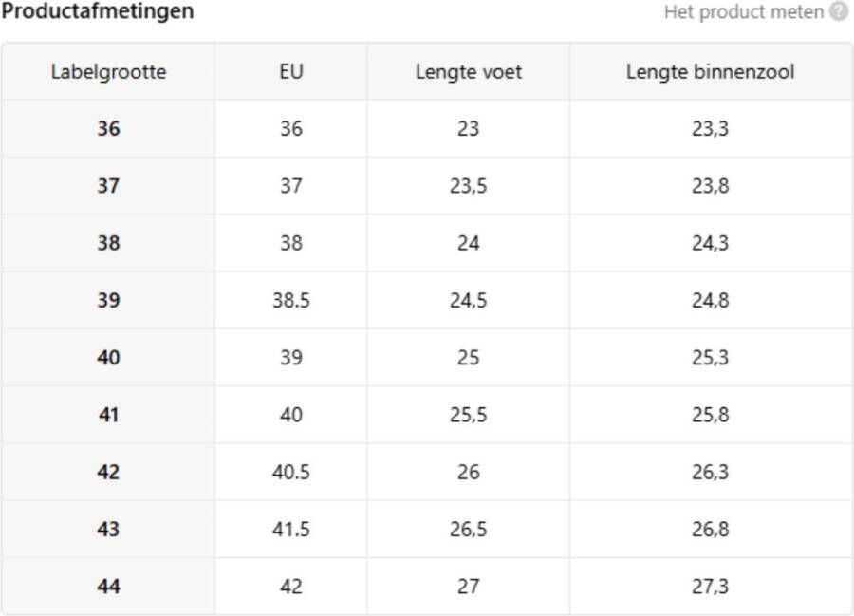This screenshot has width=854, height=616.
Task: Click the Productafmetingen heading
Action: pos(98,10)
